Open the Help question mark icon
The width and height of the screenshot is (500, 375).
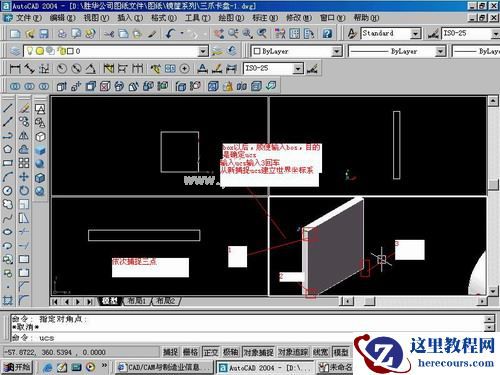pos(327,33)
